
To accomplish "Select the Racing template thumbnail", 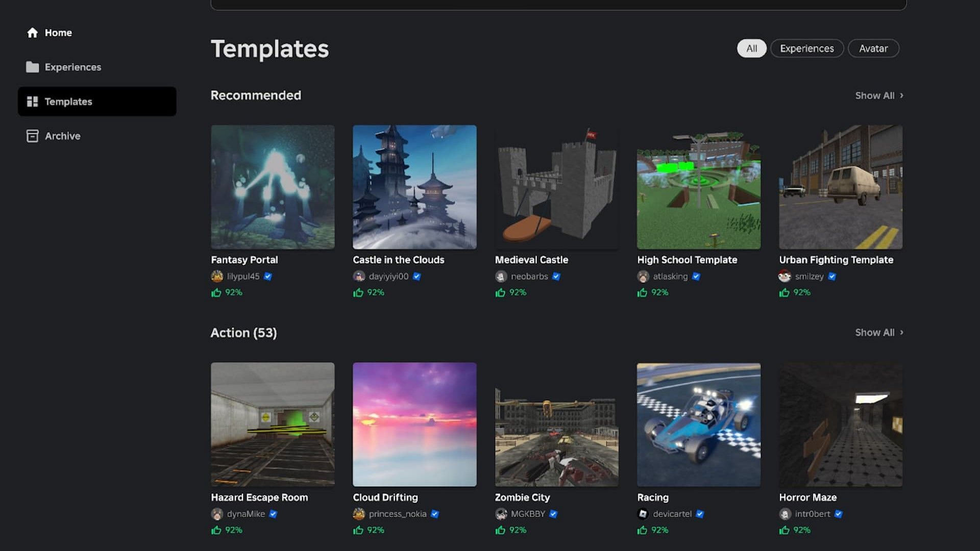I will coord(699,424).
